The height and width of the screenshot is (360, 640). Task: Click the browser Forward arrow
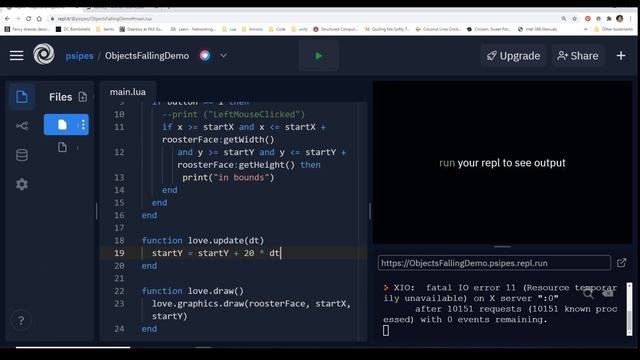click(x=18, y=19)
